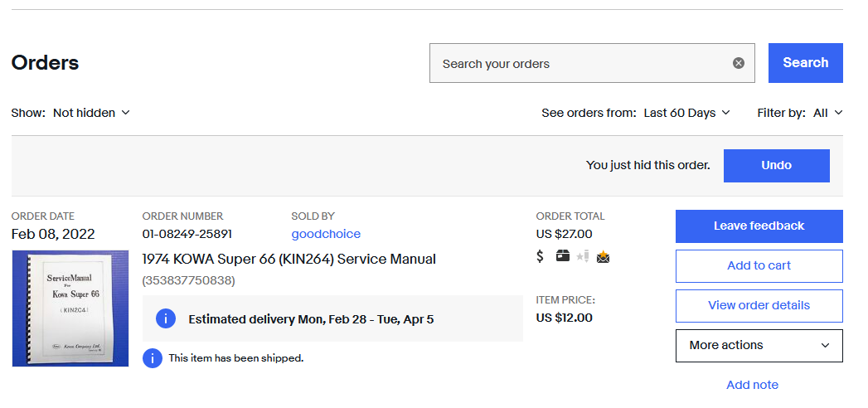View order details
Image resolution: width=868 pixels, height=408 pixels.
(x=759, y=305)
